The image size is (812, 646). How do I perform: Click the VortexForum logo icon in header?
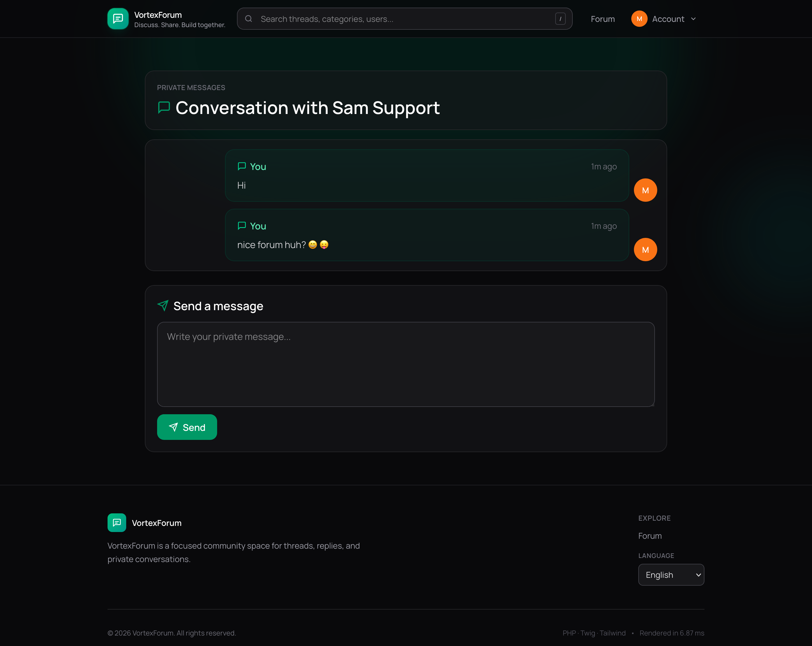point(117,18)
